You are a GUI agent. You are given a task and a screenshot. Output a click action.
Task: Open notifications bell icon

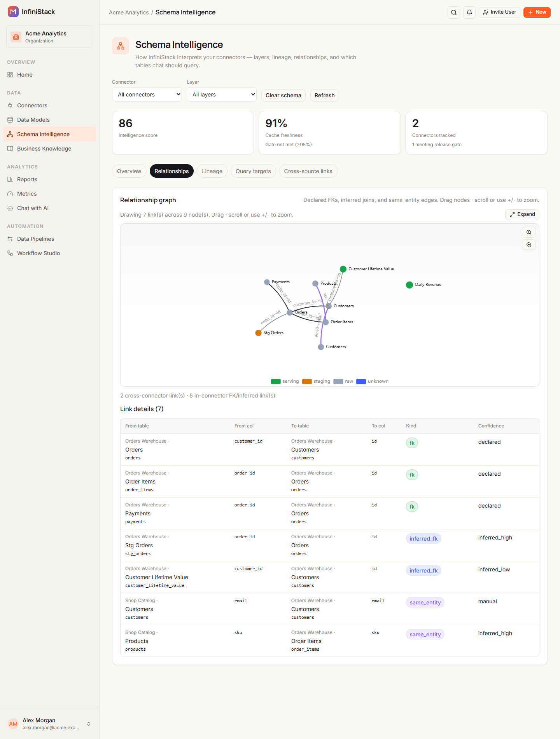[469, 12]
